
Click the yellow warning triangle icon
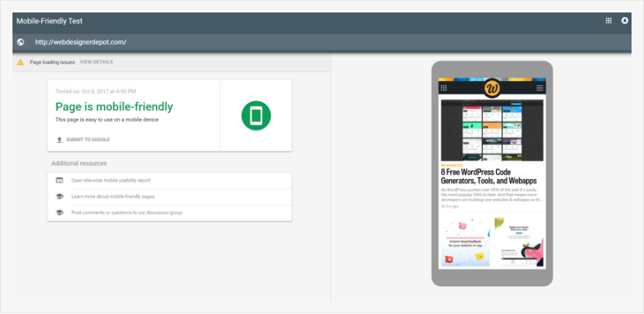20,62
